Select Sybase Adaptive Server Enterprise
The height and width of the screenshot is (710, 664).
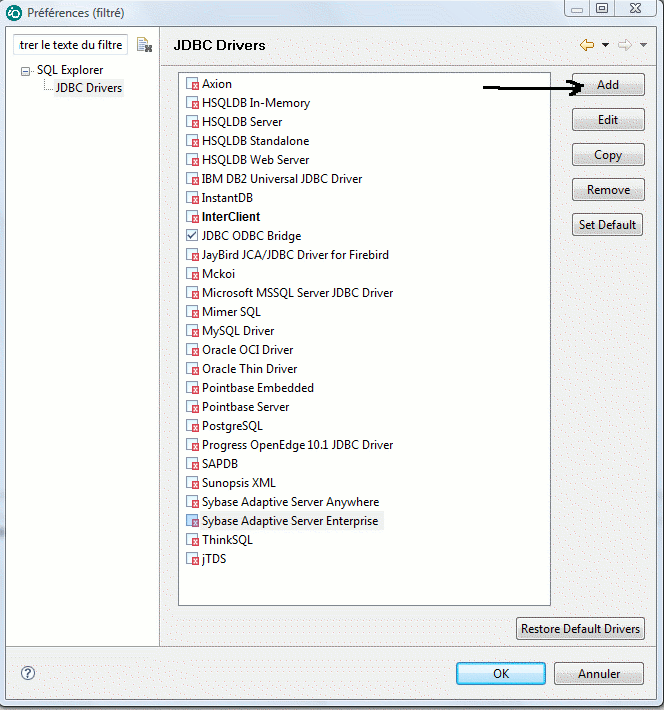click(x=290, y=521)
